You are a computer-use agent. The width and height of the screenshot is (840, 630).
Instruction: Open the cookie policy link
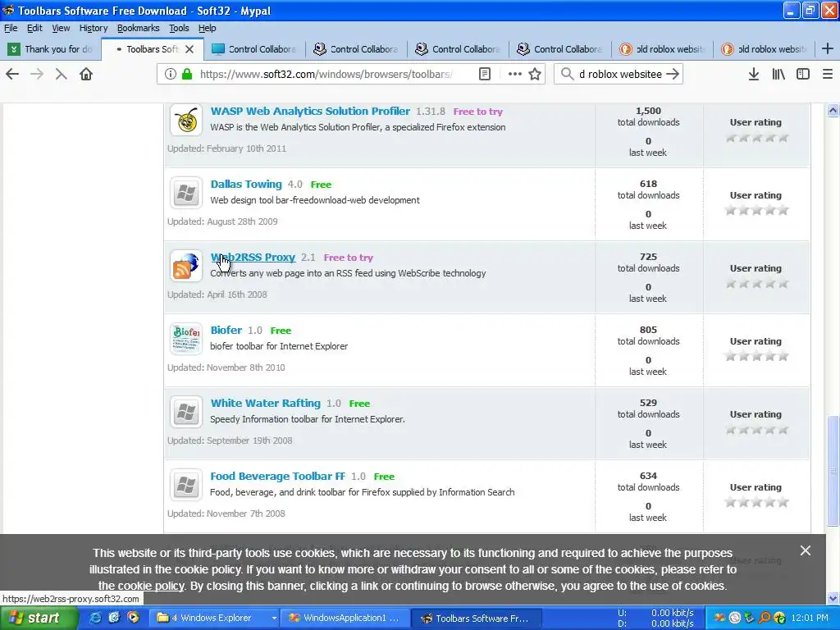151,586
